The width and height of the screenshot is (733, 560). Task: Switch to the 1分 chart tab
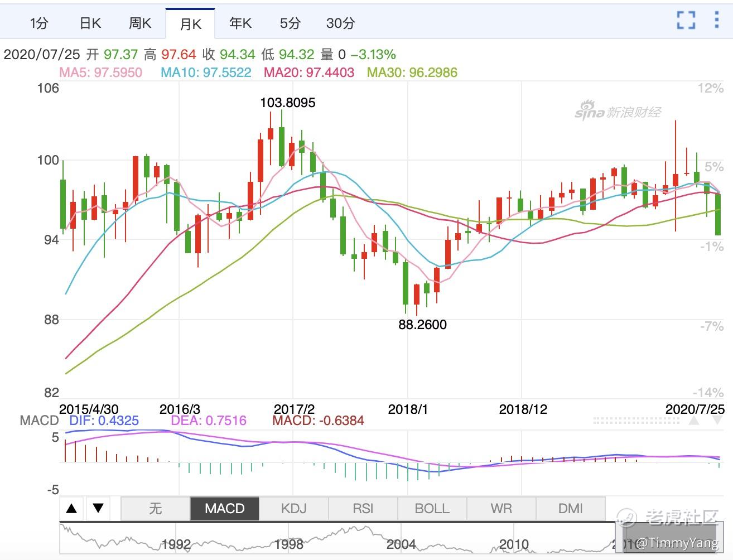(x=39, y=23)
